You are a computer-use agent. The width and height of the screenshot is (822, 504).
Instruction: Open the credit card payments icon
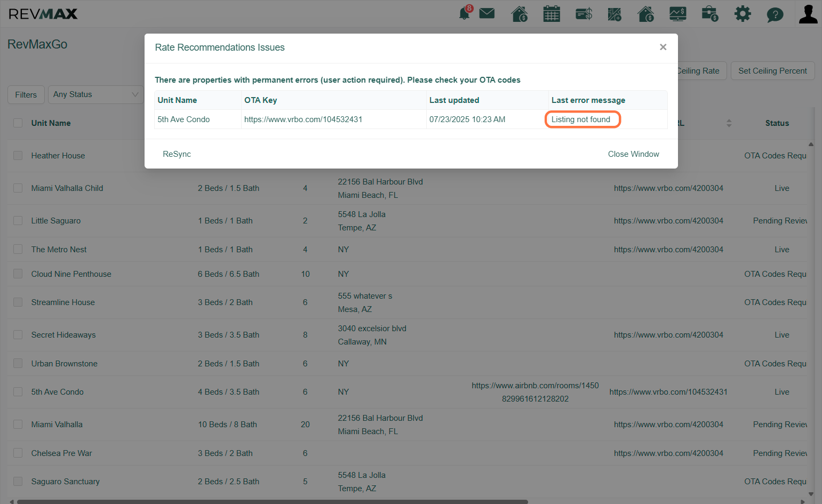click(x=584, y=14)
